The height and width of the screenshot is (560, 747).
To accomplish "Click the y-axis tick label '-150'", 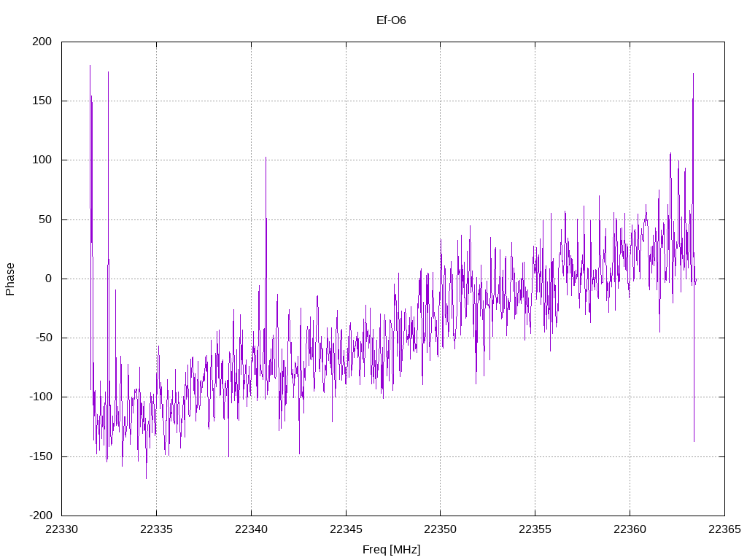I will point(41,456).
